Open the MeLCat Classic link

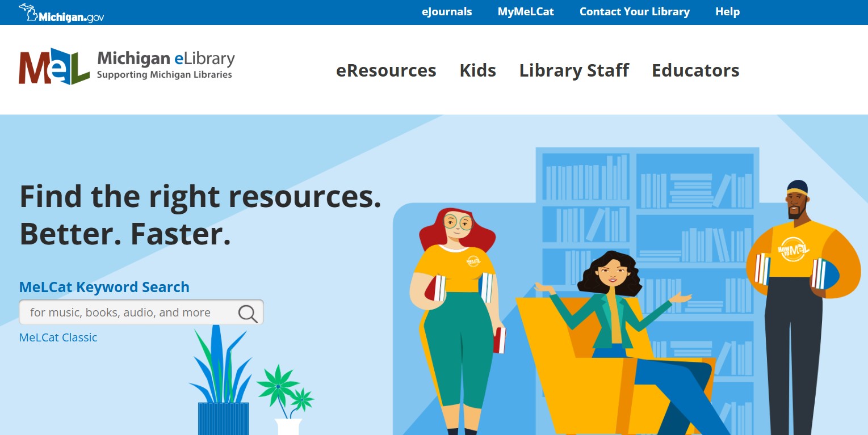(58, 337)
